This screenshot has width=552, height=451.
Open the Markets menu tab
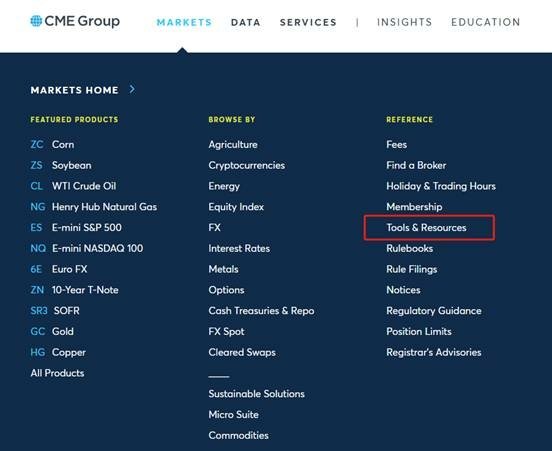click(184, 22)
